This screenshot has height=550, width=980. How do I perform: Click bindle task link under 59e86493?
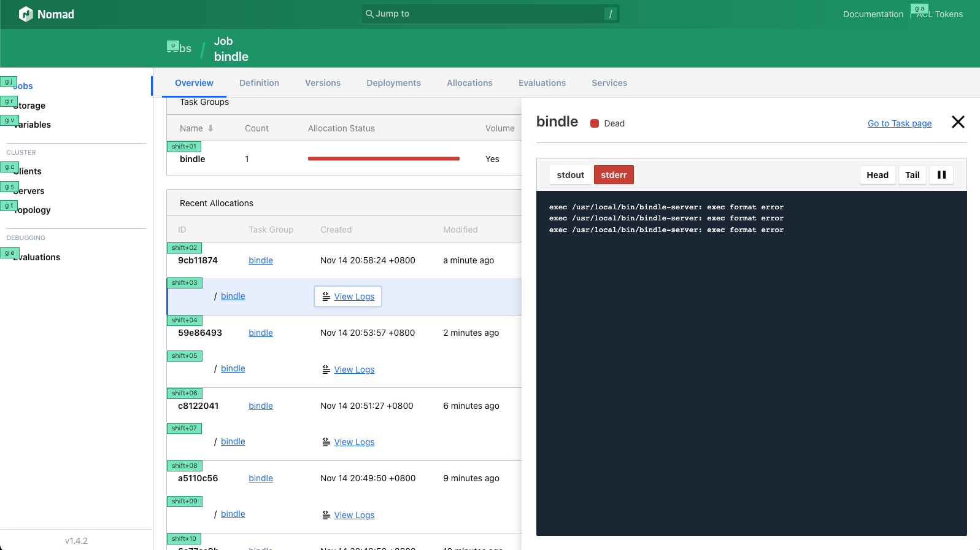(233, 368)
